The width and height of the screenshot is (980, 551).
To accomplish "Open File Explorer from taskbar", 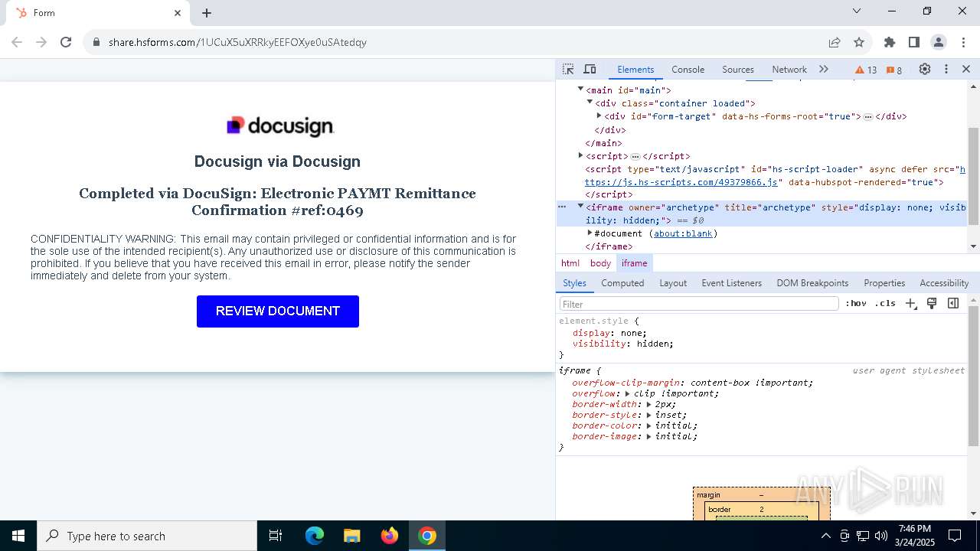I will pyautogui.click(x=352, y=536).
